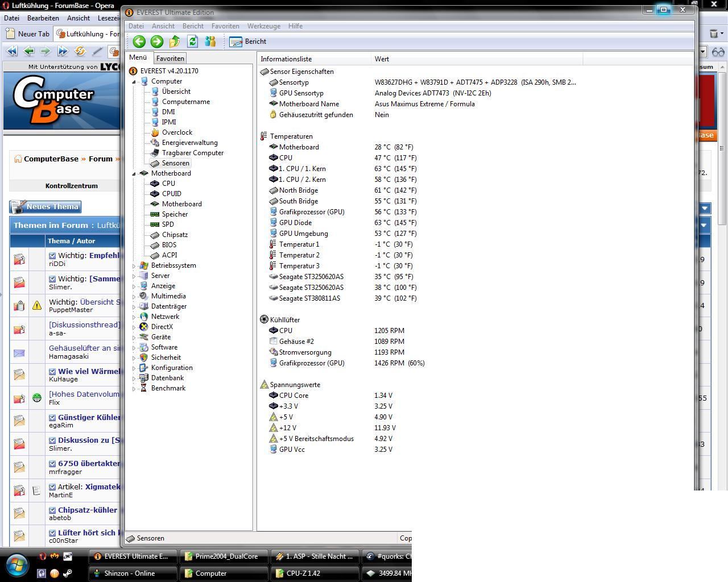This screenshot has height=582, width=728.
Task: Click the CPU Core voltage row
Action: click(x=331, y=396)
